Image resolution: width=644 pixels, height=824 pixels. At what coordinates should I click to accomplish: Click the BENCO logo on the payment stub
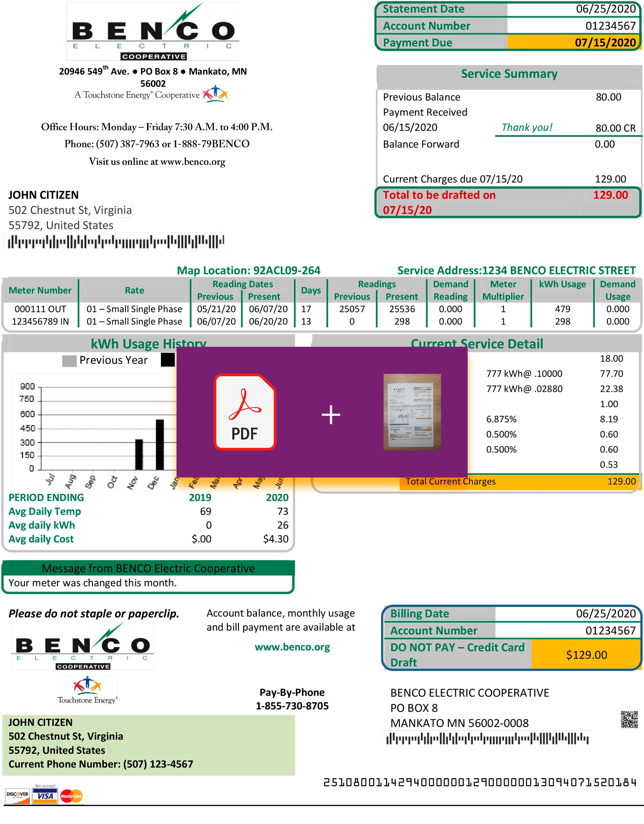(83, 646)
